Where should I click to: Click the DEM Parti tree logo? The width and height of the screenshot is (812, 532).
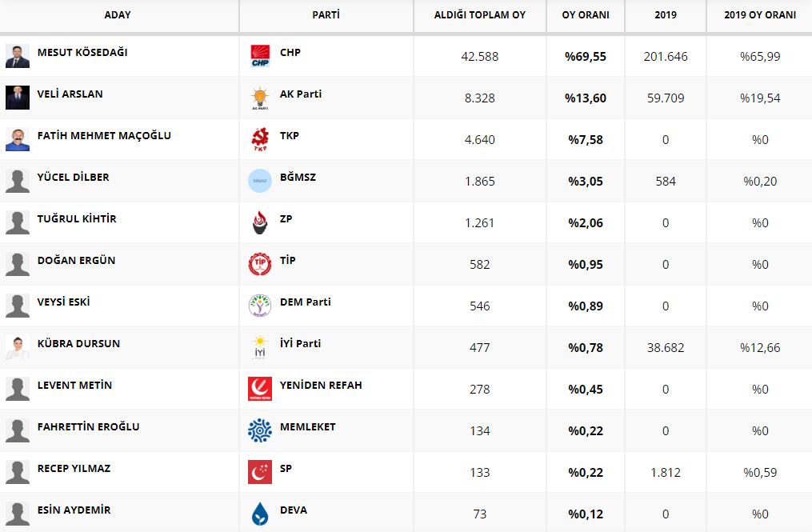pos(260,306)
